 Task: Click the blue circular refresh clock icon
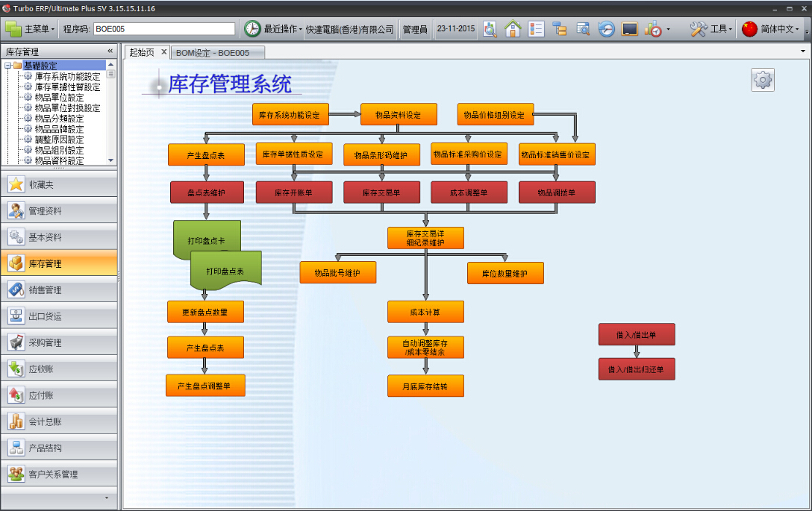[x=607, y=29]
